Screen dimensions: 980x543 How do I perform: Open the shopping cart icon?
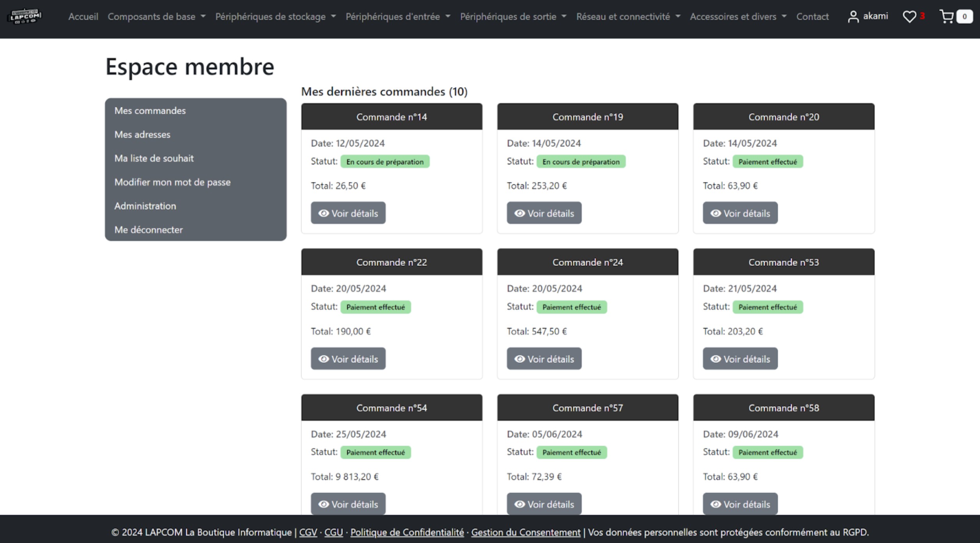pyautogui.click(x=946, y=16)
